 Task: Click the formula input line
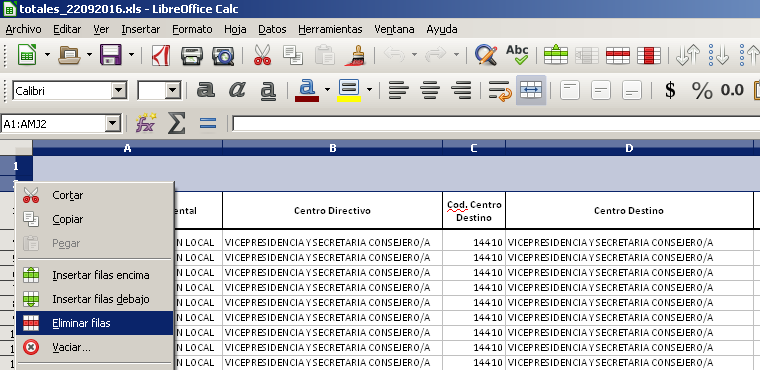coord(496,124)
